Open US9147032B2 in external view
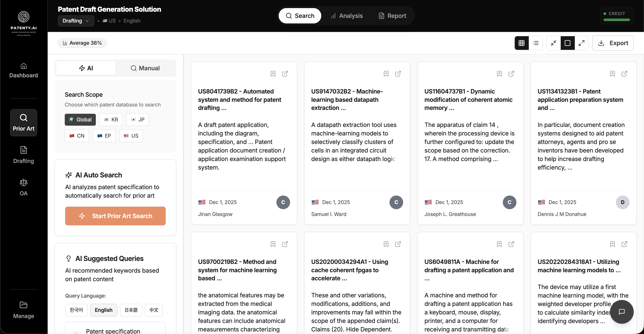 (398, 74)
